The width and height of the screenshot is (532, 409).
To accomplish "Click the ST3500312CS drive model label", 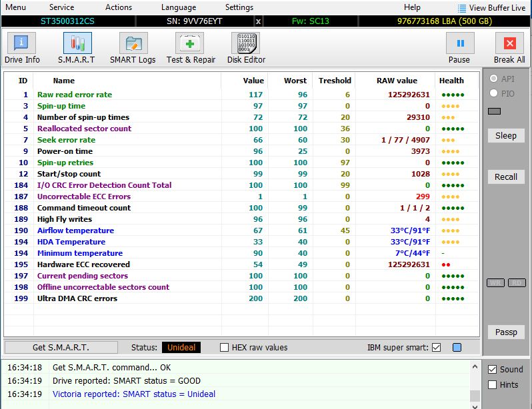I will (67, 21).
